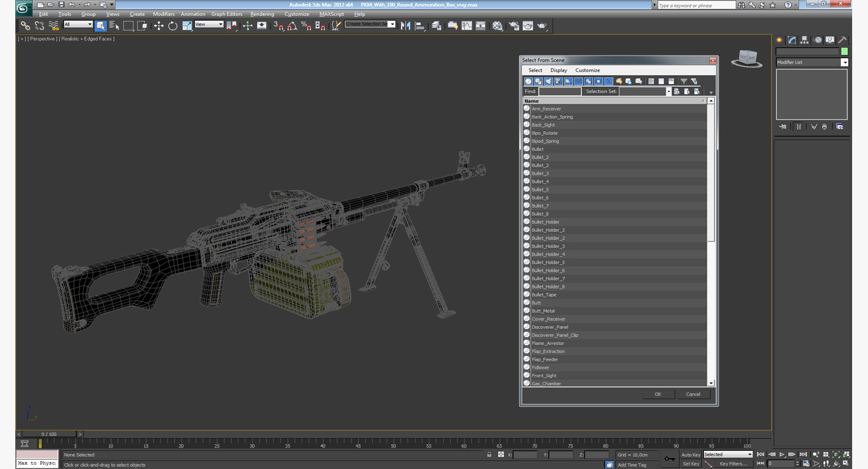
Task: Open the Graph Editors menu
Action: pyautogui.click(x=227, y=14)
